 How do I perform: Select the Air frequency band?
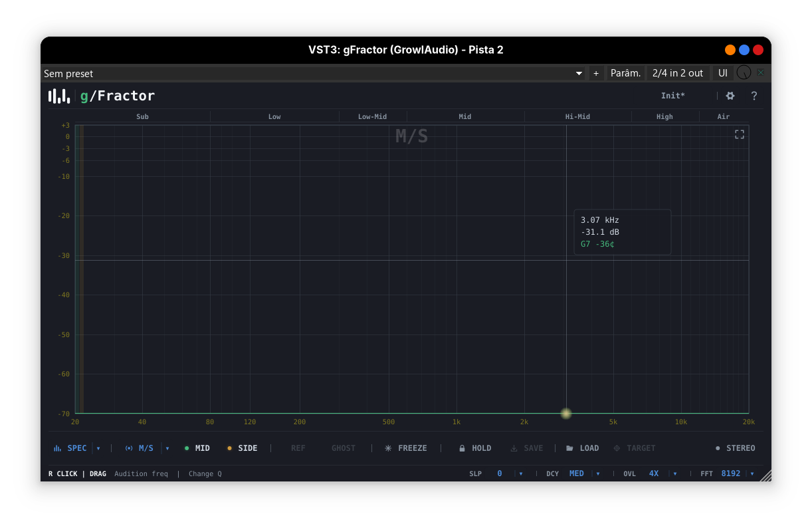pos(724,116)
